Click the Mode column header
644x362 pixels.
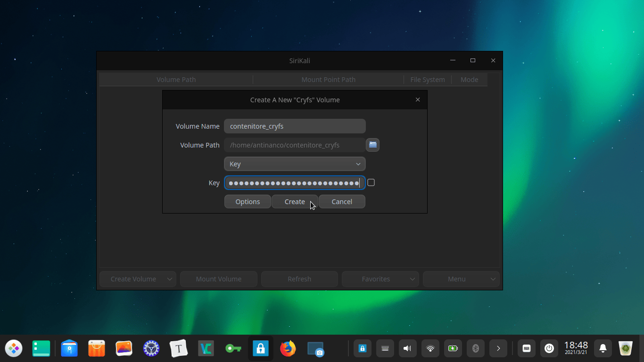pos(469,80)
